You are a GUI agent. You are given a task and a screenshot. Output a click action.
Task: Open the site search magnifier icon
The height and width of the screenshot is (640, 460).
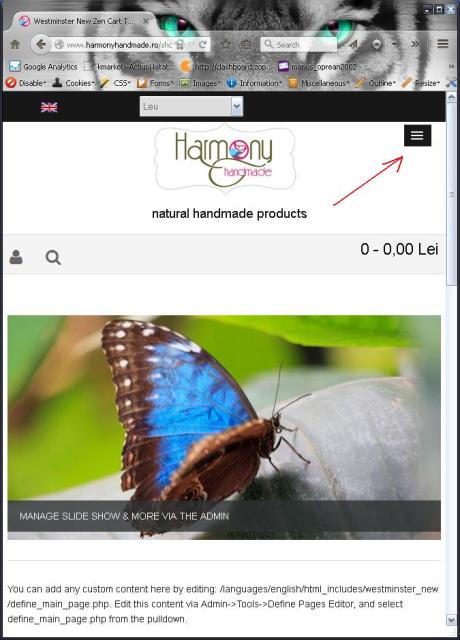click(x=53, y=258)
